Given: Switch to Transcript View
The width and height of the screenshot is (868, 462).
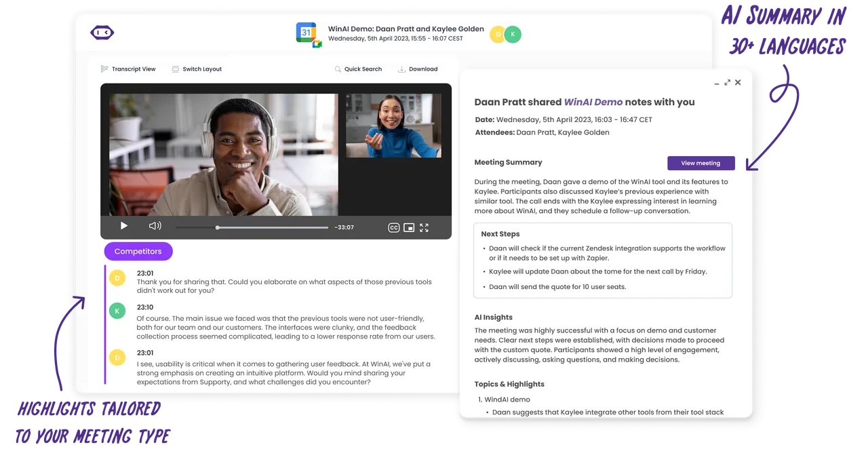Looking at the screenshot, I should point(128,69).
